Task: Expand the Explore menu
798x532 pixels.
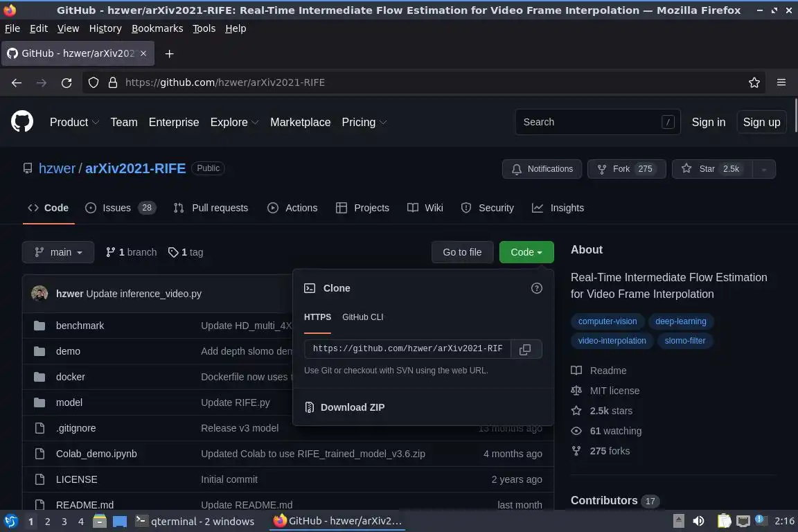Action: point(235,122)
